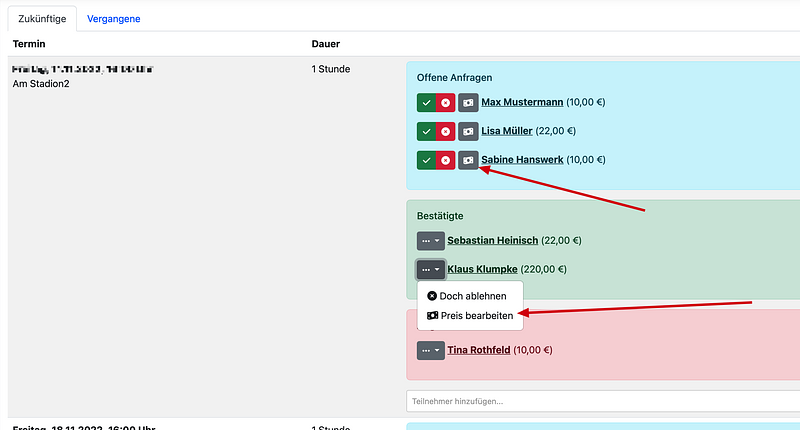Screen dimensions: 800x430
Task: Open price editor icon for Sabine Hanswerk
Action: tap(468, 160)
